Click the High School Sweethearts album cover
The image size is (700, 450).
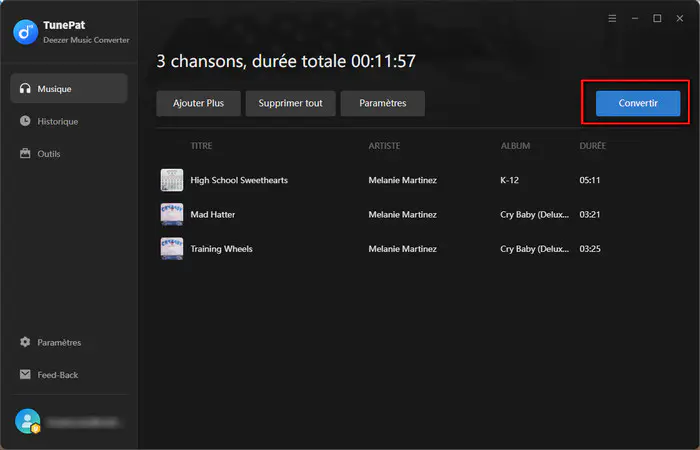(x=172, y=180)
